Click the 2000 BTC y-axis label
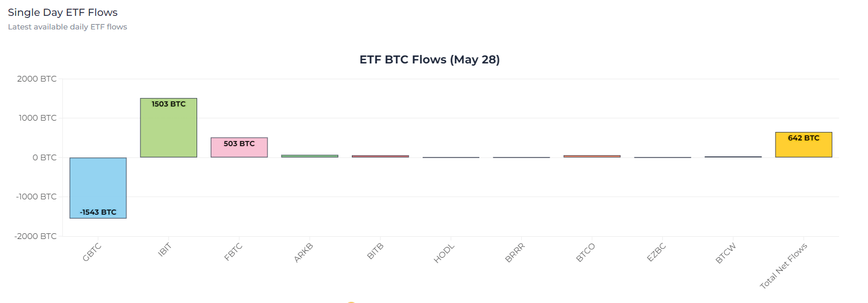This screenshot has width=868, height=303. [37, 79]
